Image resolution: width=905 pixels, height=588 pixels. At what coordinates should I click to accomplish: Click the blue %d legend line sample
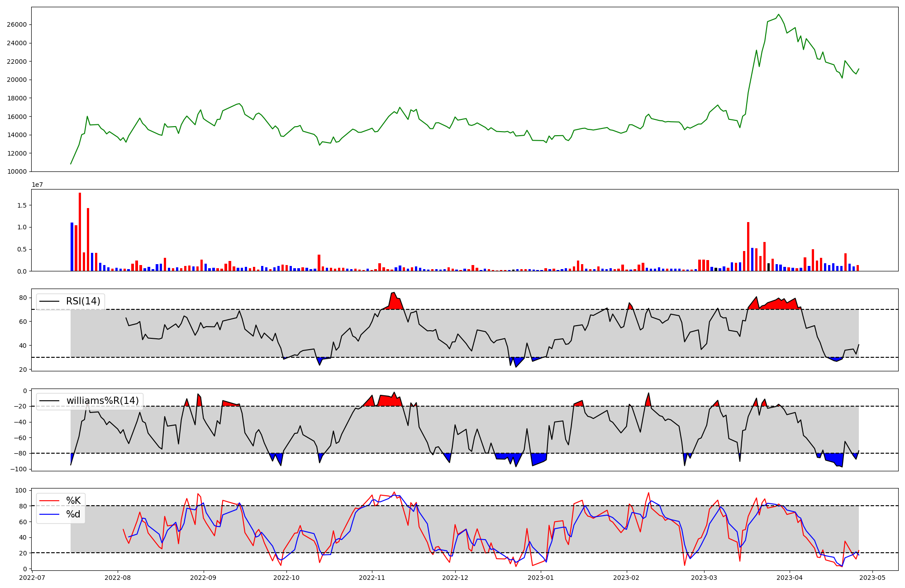50,514
